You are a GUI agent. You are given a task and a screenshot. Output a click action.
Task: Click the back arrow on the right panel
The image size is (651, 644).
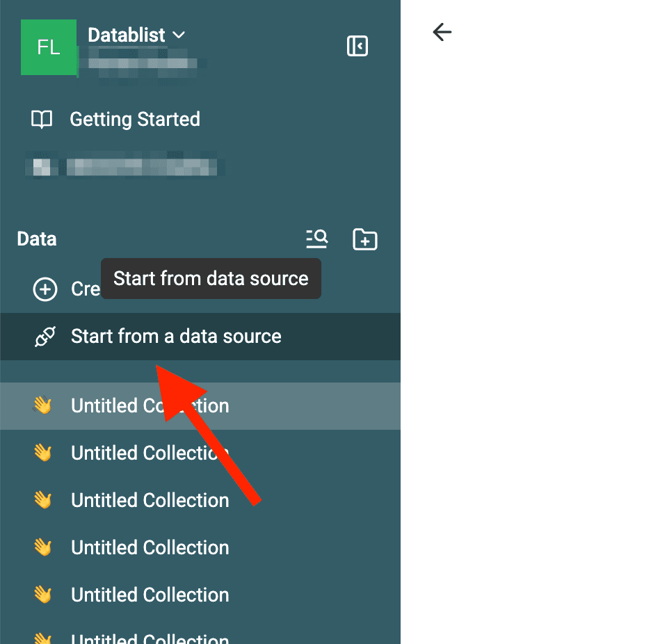pos(442,32)
